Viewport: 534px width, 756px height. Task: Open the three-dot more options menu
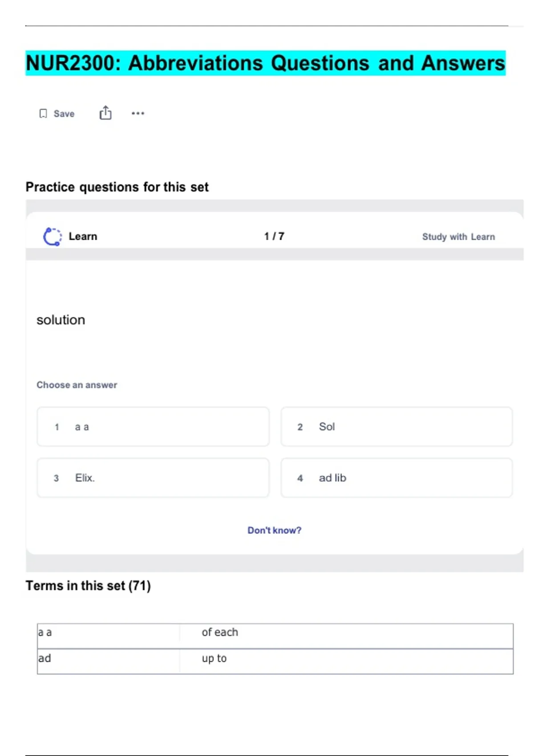click(x=138, y=113)
